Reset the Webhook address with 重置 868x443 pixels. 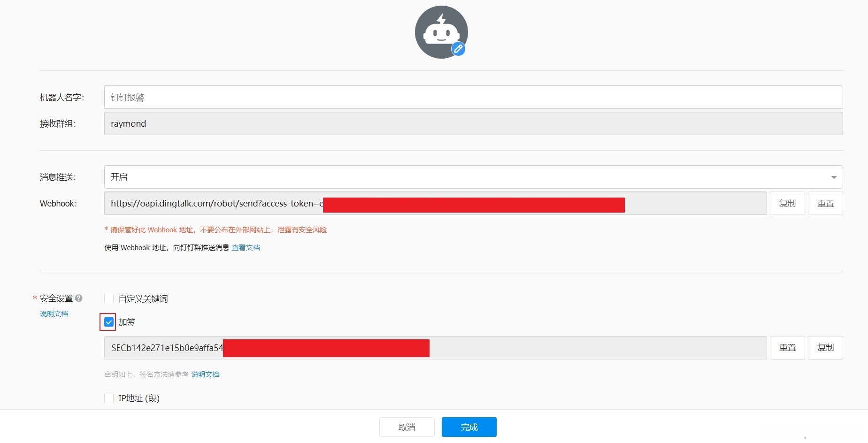pos(825,203)
